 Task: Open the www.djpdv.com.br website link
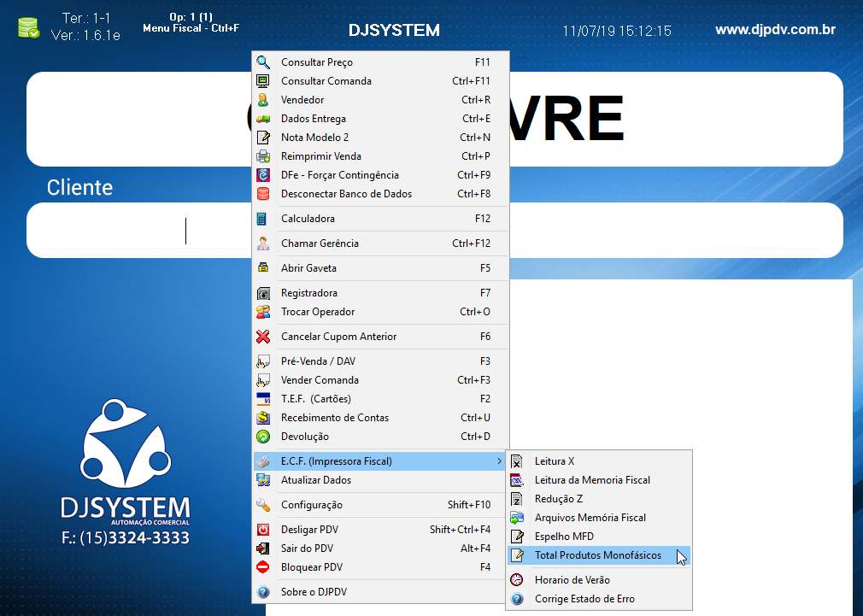click(775, 30)
